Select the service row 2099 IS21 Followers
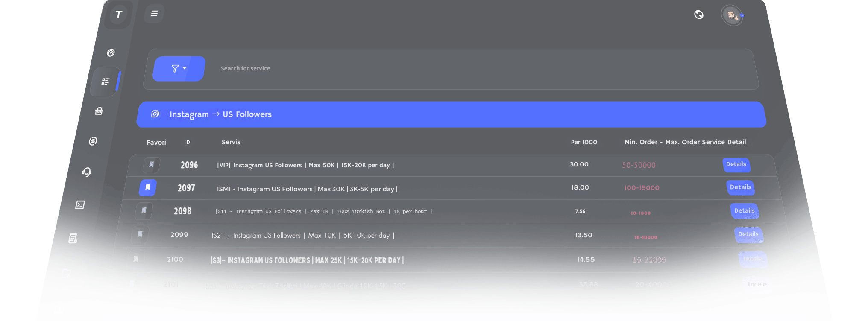The width and height of the screenshot is (868, 321). point(451,235)
